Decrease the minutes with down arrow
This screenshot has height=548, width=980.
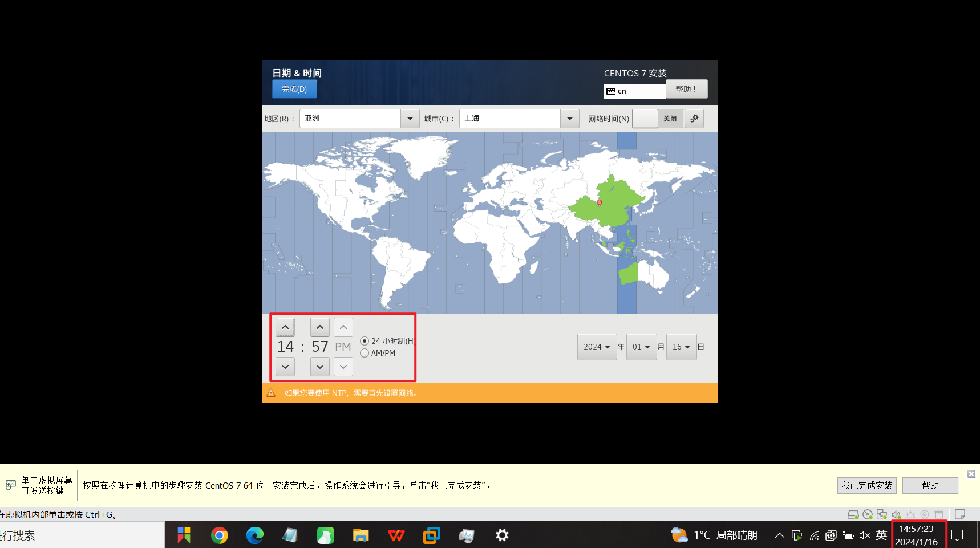(320, 367)
